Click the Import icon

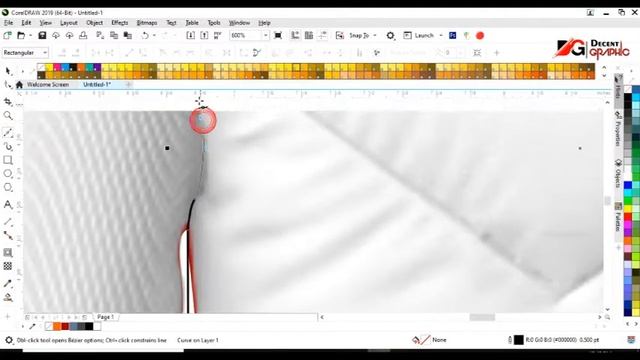(x=190, y=36)
